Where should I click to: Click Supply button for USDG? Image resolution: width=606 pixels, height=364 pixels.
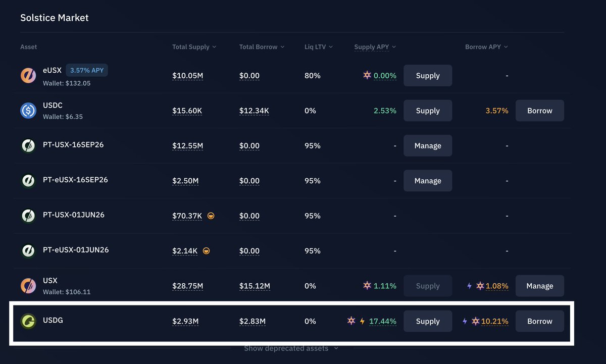click(428, 321)
